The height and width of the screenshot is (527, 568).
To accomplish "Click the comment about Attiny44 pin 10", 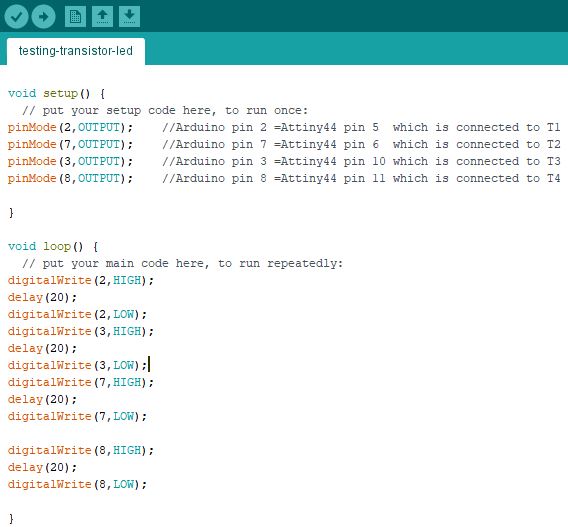I will 362,162.
